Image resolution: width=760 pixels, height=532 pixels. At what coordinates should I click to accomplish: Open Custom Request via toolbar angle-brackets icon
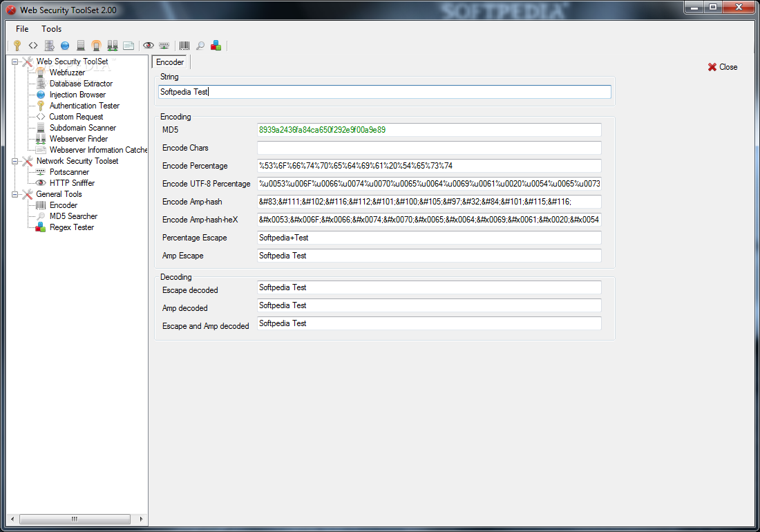point(33,46)
